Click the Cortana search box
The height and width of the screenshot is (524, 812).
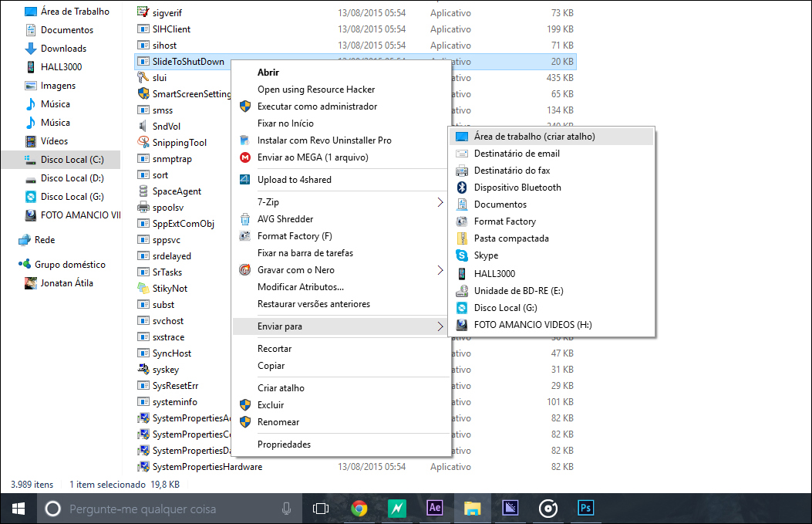[170, 509]
